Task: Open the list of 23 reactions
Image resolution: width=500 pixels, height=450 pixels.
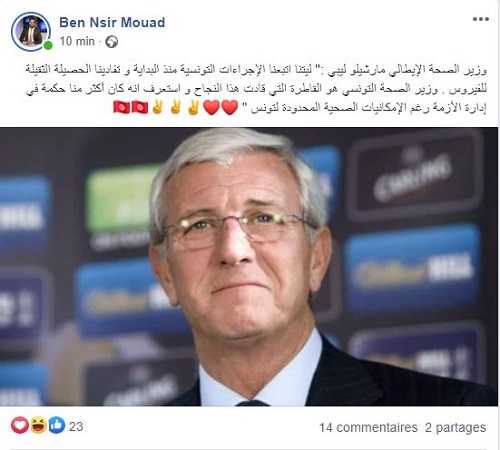Action: tap(76, 426)
